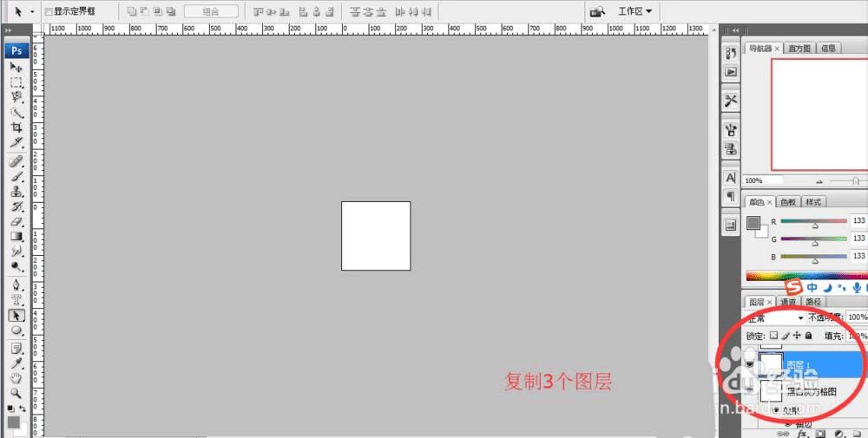This screenshot has height=438, width=868.
Task: Toggle lock all padlock icon
Action: (808, 335)
